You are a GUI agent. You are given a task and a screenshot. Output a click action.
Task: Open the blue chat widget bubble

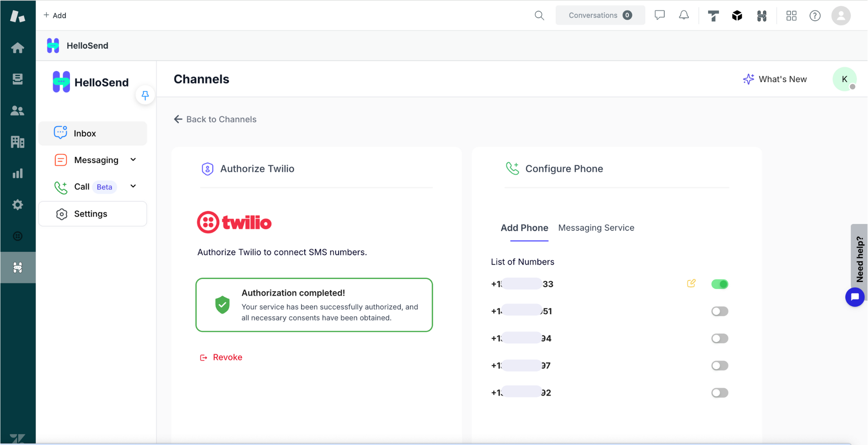tap(854, 297)
